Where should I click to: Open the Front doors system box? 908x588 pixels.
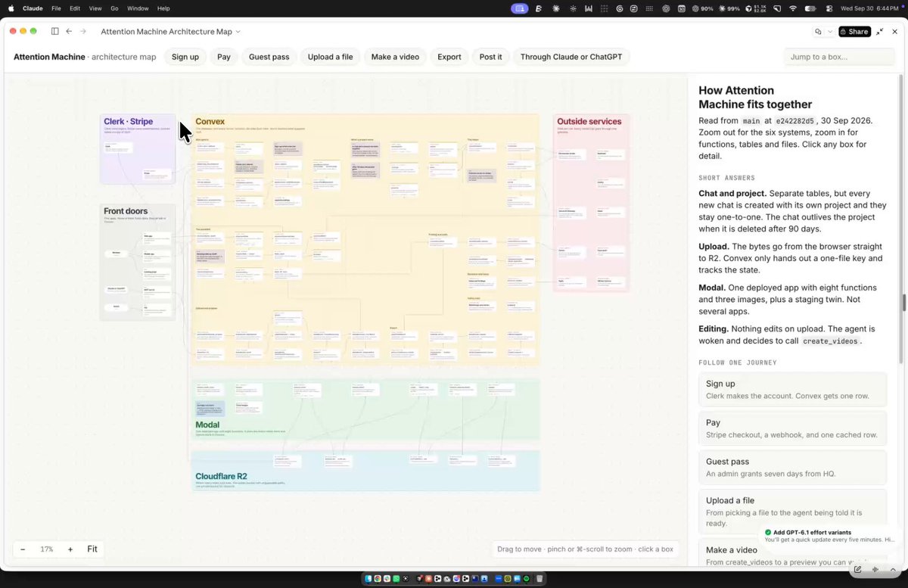point(138,262)
